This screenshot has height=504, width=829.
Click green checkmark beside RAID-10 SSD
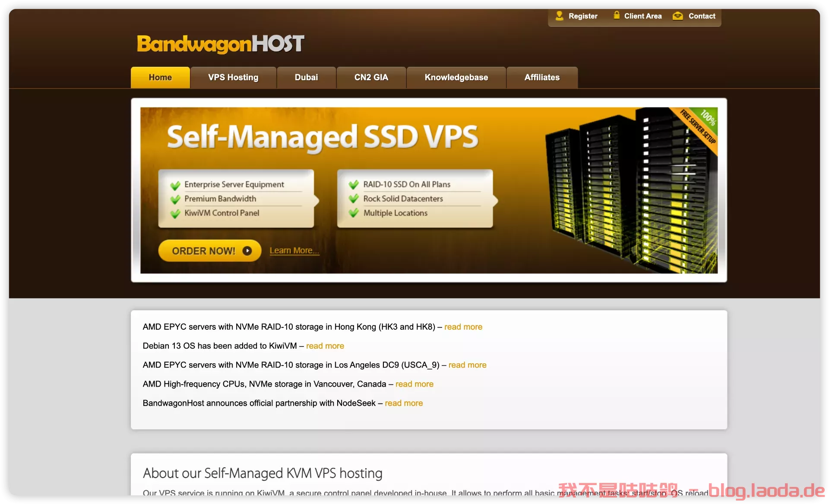click(x=354, y=185)
